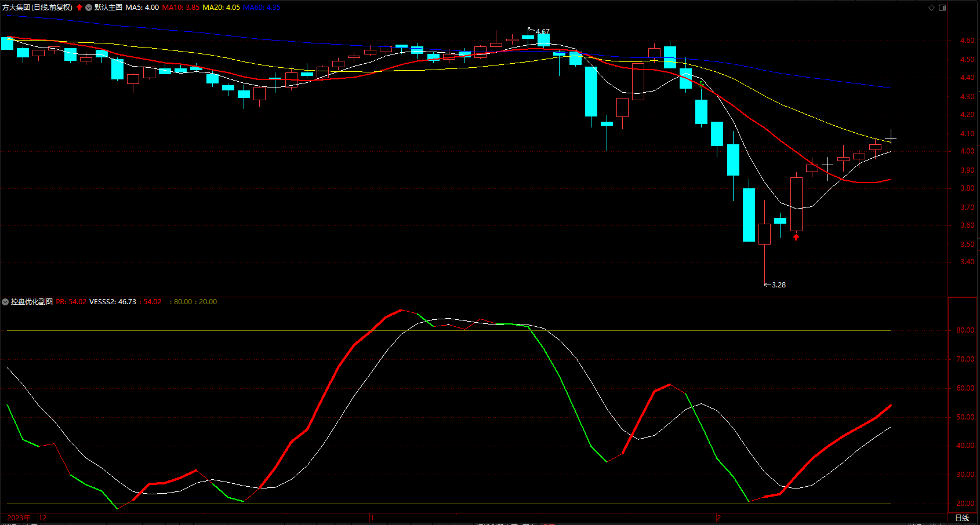Select the MA60: 4.35 indicator value
Viewport: 980px width, 525px height.
[x=262, y=8]
